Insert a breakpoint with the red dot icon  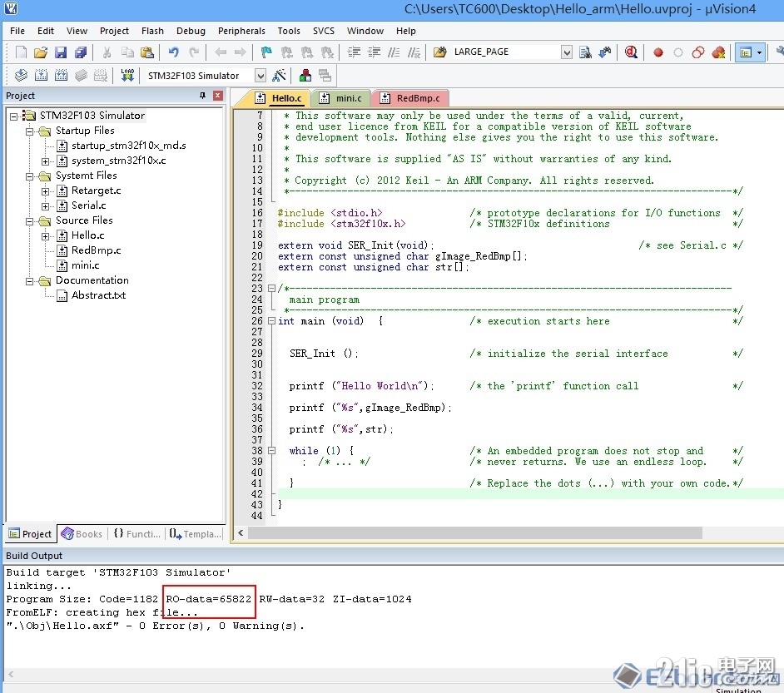658,52
